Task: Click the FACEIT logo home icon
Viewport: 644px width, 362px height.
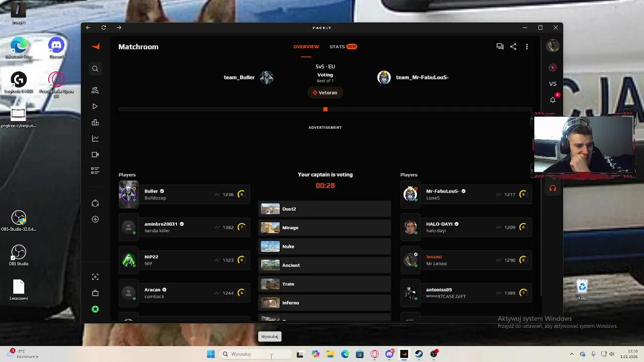Action: tap(96, 46)
